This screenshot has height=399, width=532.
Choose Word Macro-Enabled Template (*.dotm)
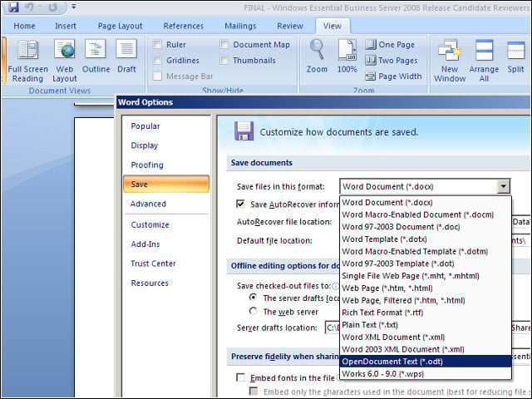426,251
